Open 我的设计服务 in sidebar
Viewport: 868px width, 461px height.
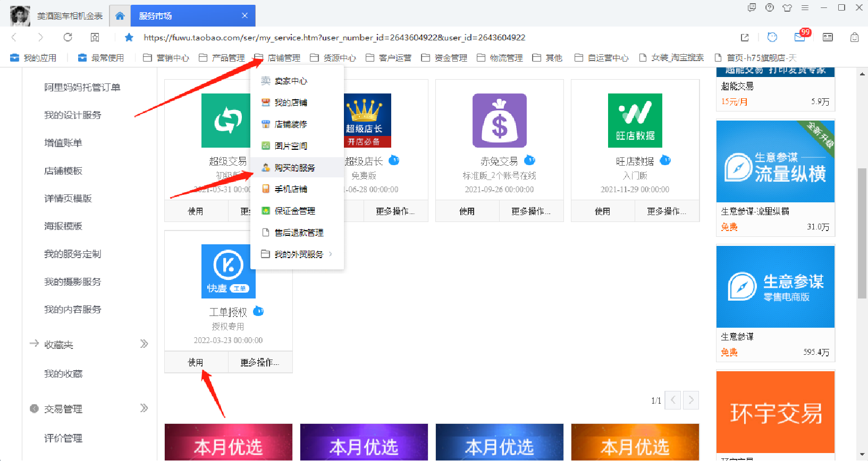coord(73,115)
